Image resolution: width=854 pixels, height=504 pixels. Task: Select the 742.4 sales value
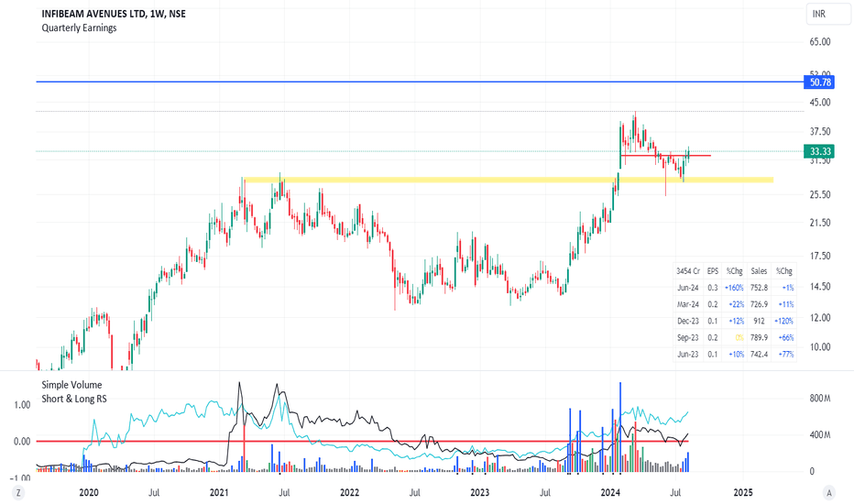759,354
